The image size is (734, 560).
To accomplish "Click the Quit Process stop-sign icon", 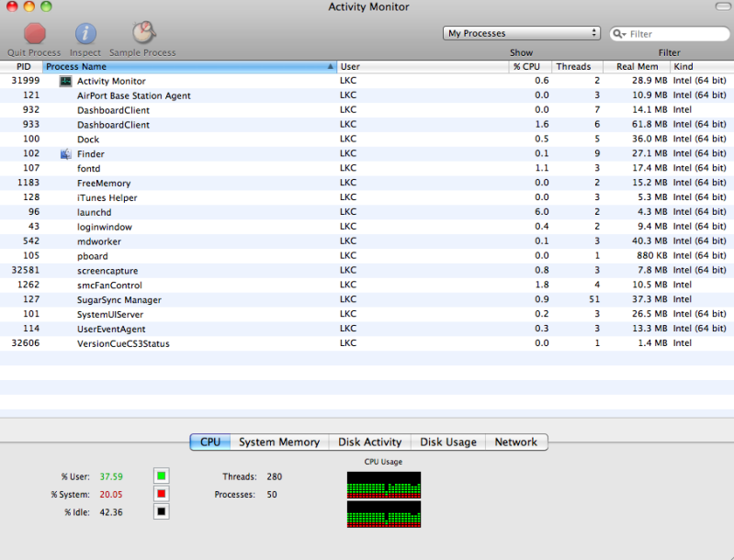I will tap(35, 34).
